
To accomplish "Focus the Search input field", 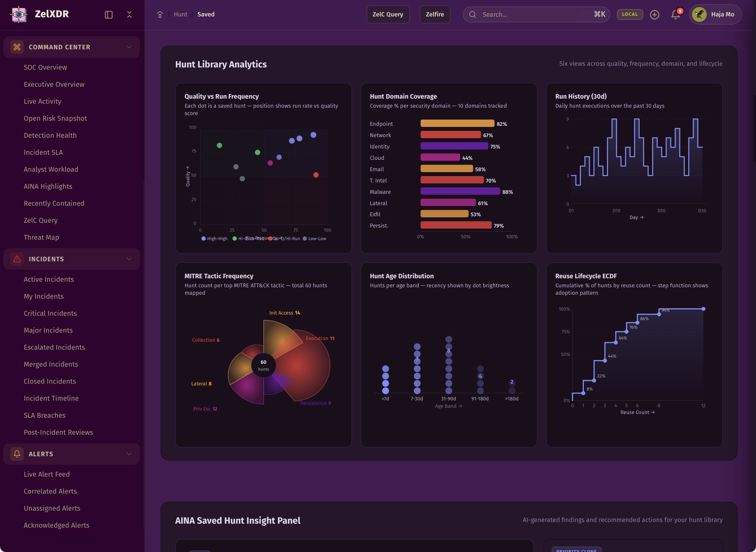I will [x=534, y=14].
